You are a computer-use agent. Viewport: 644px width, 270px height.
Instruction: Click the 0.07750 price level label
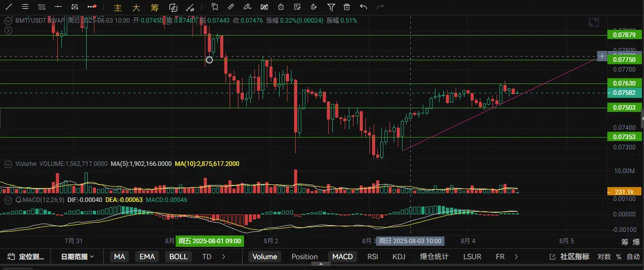(x=624, y=60)
